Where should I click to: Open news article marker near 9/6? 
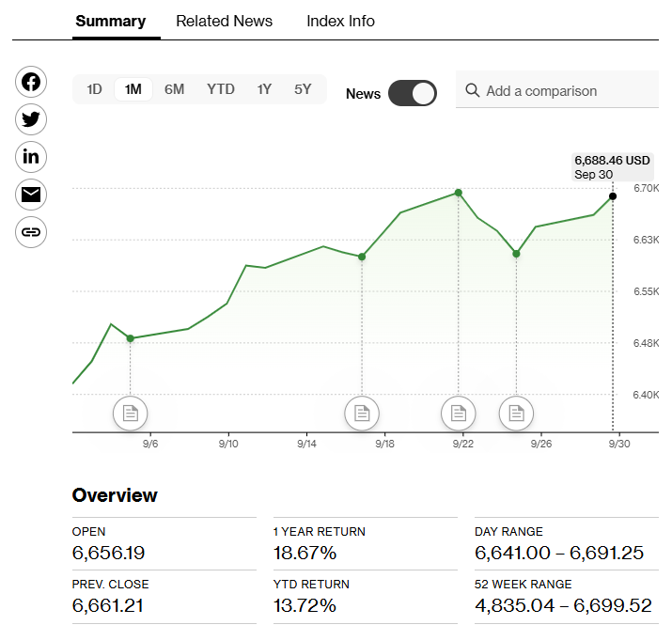[x=131, y=413]
